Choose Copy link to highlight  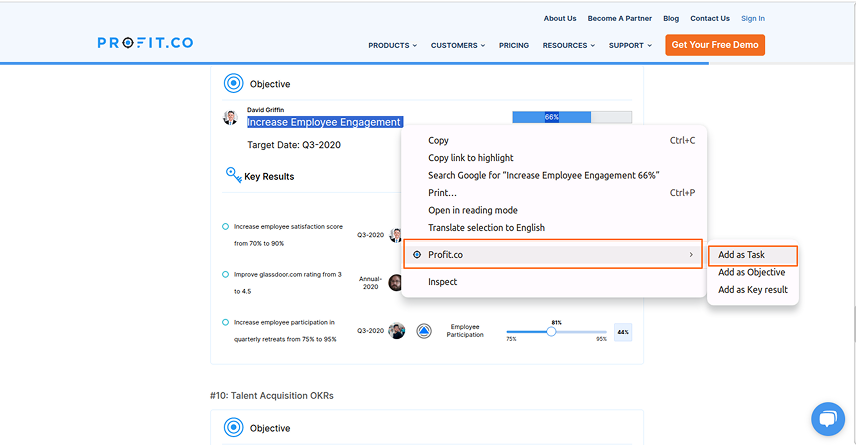(554, 158)
